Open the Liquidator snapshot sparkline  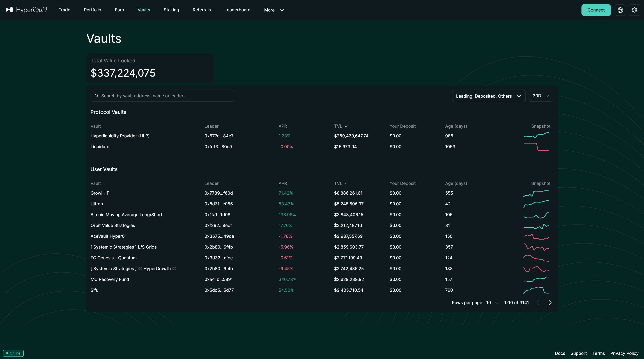pyautogui.click(x=536, y=147)
